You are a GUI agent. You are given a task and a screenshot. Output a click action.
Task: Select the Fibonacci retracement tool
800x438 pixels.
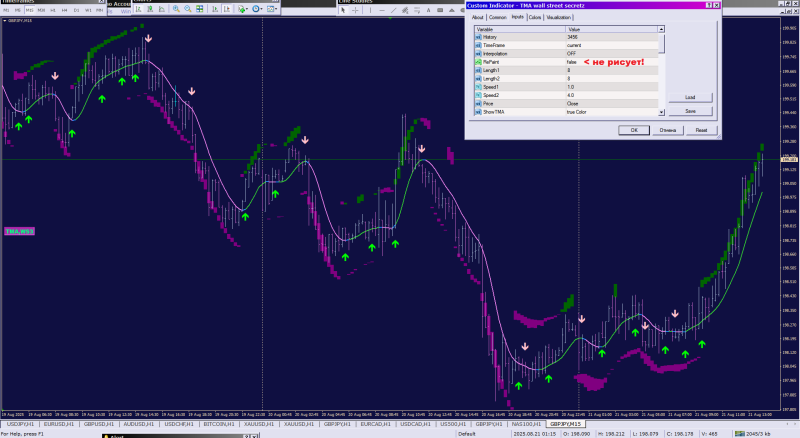(x=417, y=10)
